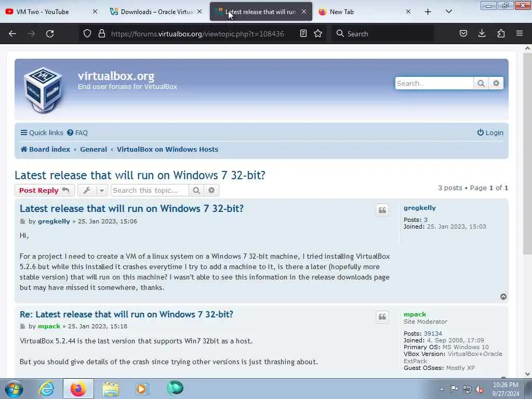Focus the forum header Search field
Screen dimensions: 532x399
click(x=434, y=83)
